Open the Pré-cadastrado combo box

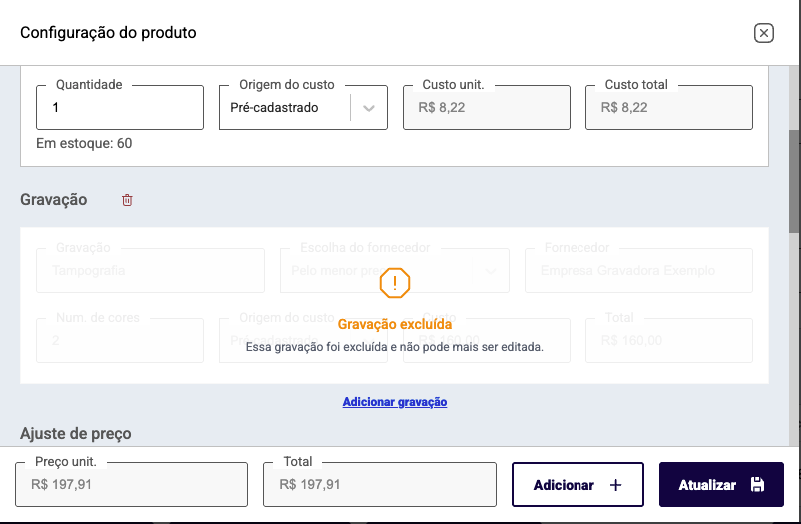pyautogui.click(x=285, y=108)
